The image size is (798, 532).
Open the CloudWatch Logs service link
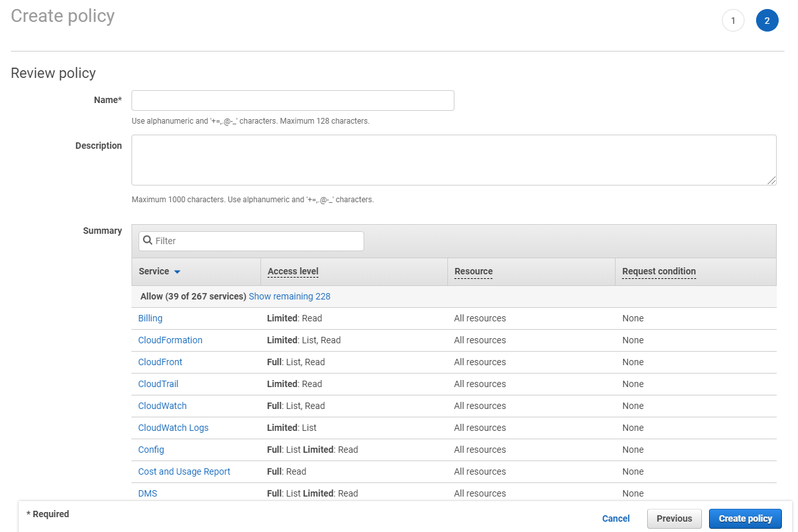point(173,428)
